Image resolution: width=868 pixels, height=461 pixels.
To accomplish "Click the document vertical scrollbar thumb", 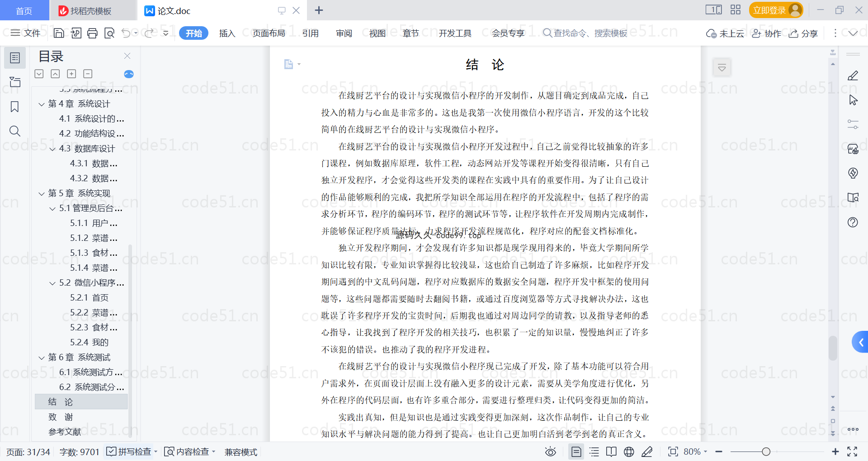I will click(x=833, y=348).
